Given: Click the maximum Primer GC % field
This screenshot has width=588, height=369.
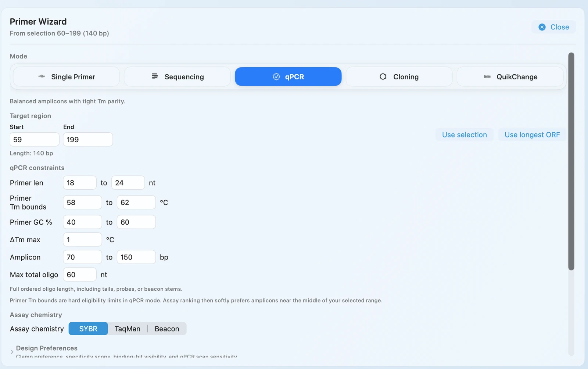Looking at the screenshot, I should coord(136,222).
